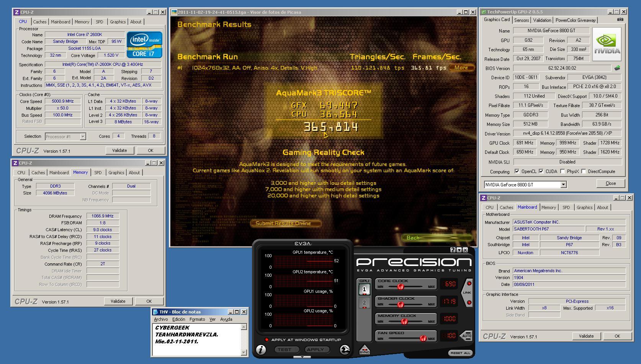Click OK in CPU-Z Memory window

pos(149,301)
